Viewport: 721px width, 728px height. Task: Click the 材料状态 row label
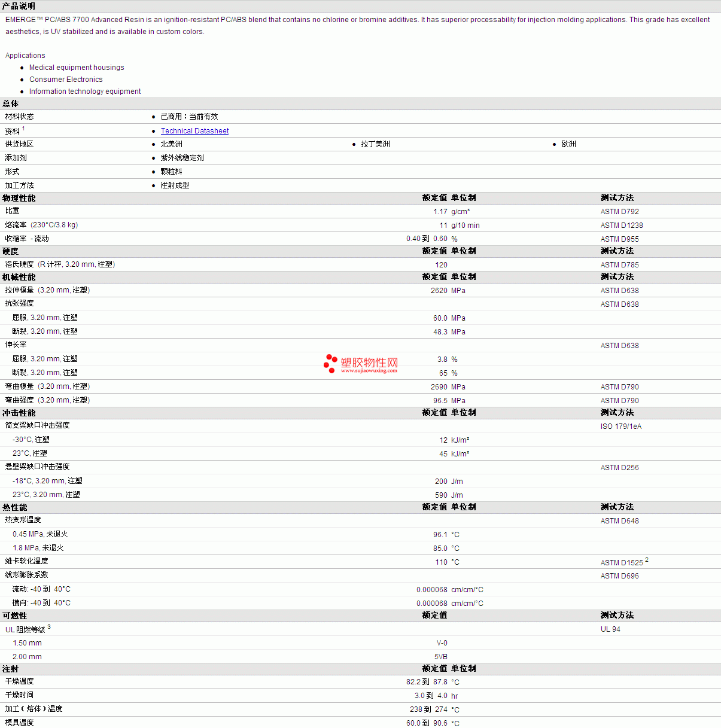pyautogui.click(x=19, y=117)
